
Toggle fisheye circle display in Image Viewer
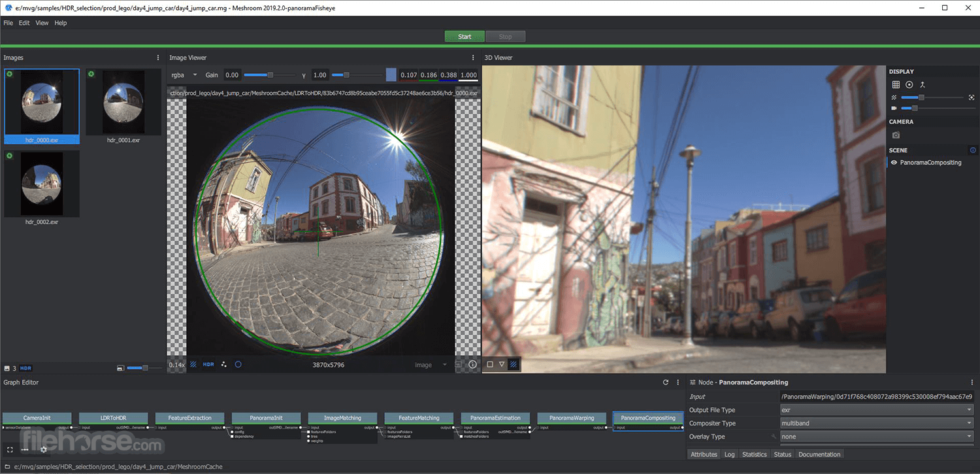coord(238,364)
